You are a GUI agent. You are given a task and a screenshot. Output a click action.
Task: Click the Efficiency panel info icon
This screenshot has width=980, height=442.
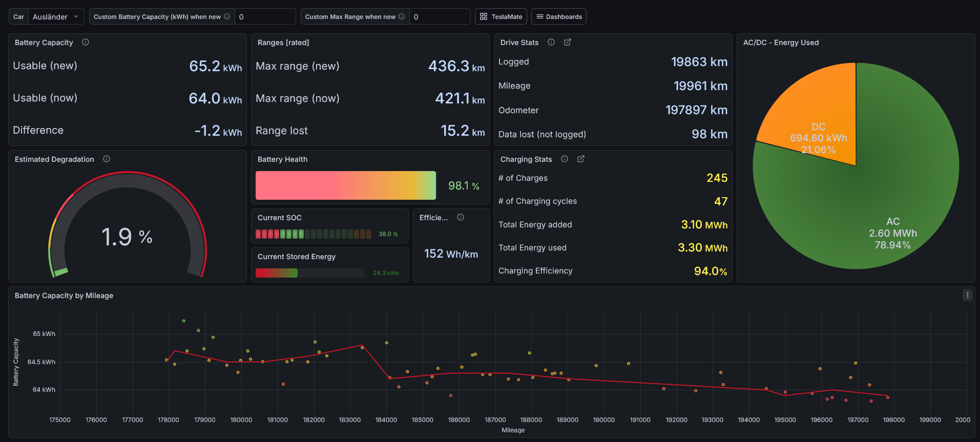coord(461,218)
